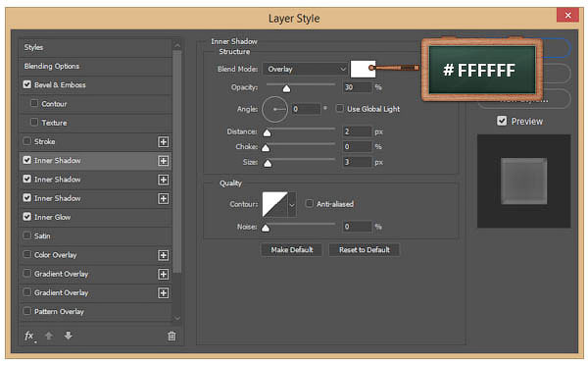Enable the Satin checkbox
The height and width of the screenshot is (365, 588).
point(27,235)
